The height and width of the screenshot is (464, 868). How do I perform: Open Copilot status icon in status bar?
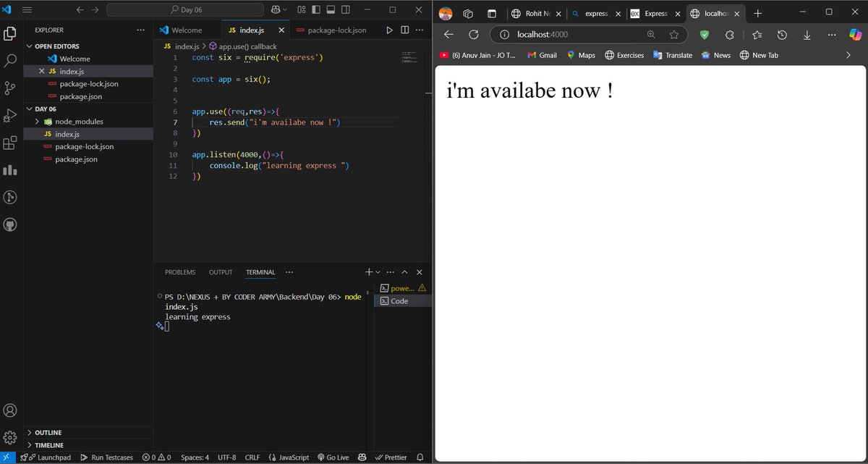[361, 457]
